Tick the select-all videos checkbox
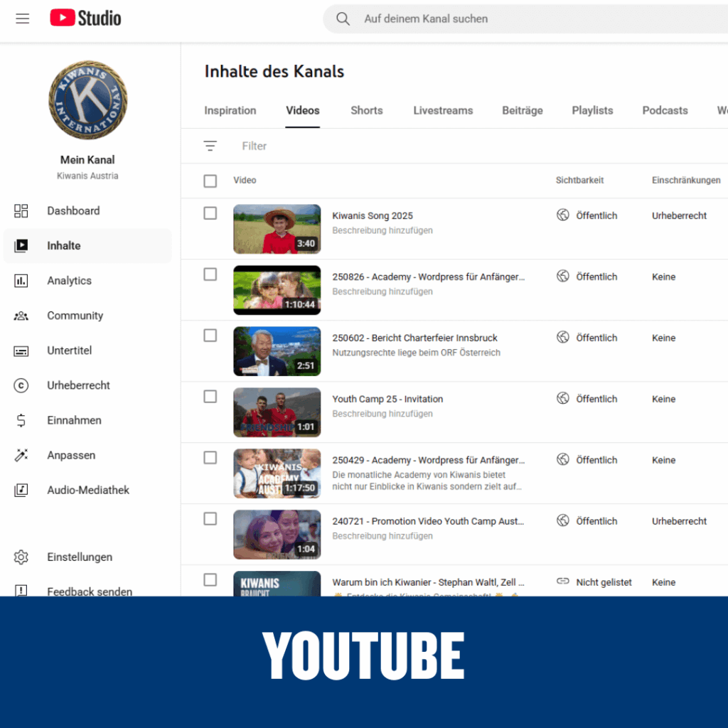Screen dimensions: 728x728 210,181
